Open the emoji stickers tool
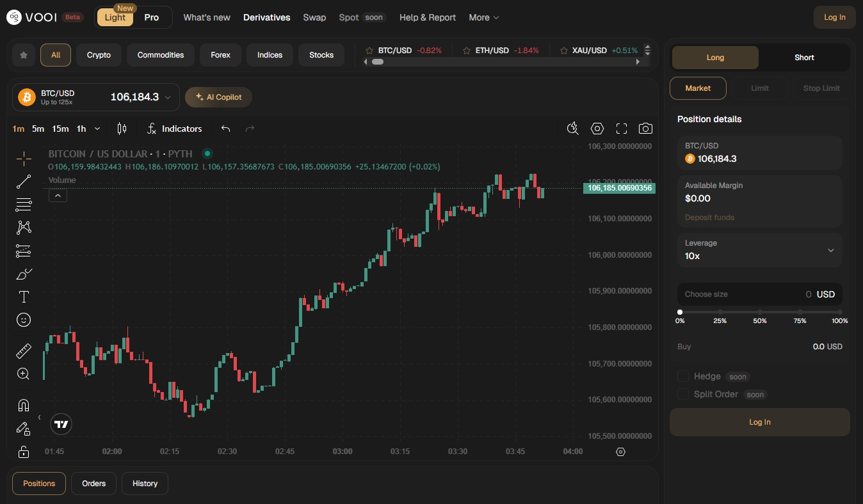Viewport: 863px width, 504px height. (x=24, y=320)
